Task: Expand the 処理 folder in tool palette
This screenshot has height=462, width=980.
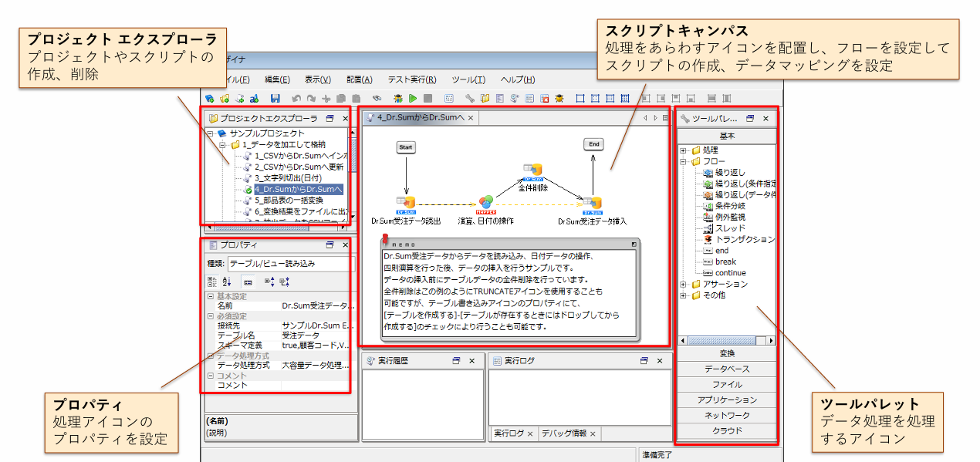Action: [x=684, y=150]
